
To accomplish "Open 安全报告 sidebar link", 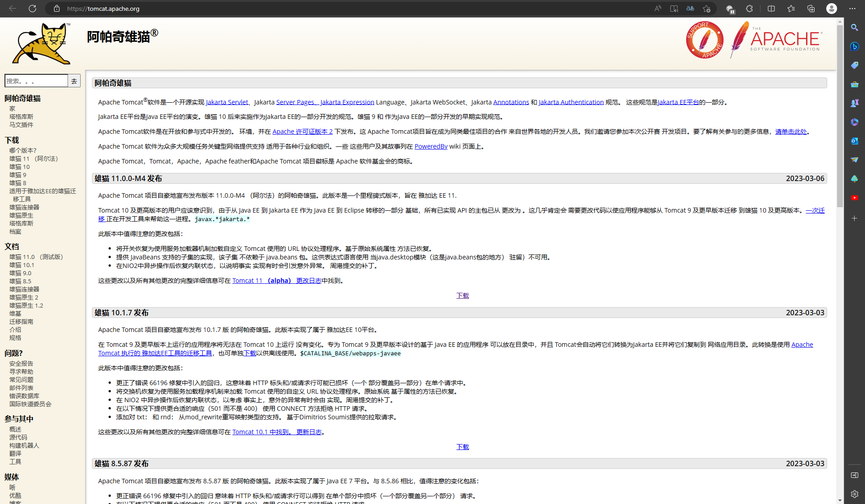I will tap(21, 363).
